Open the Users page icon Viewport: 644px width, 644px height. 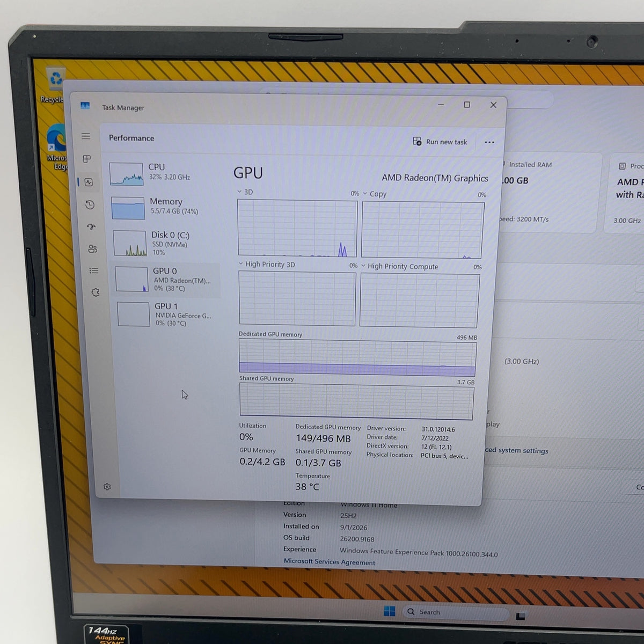92,248
